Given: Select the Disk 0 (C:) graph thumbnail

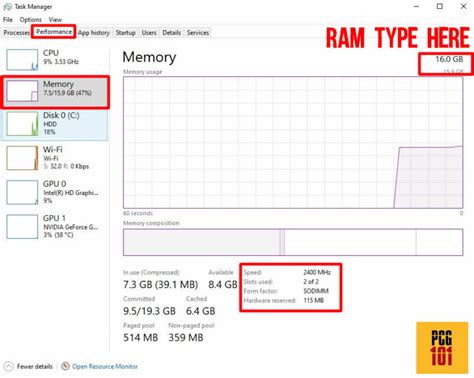Looking at the screenshot, I should (22, 124).
